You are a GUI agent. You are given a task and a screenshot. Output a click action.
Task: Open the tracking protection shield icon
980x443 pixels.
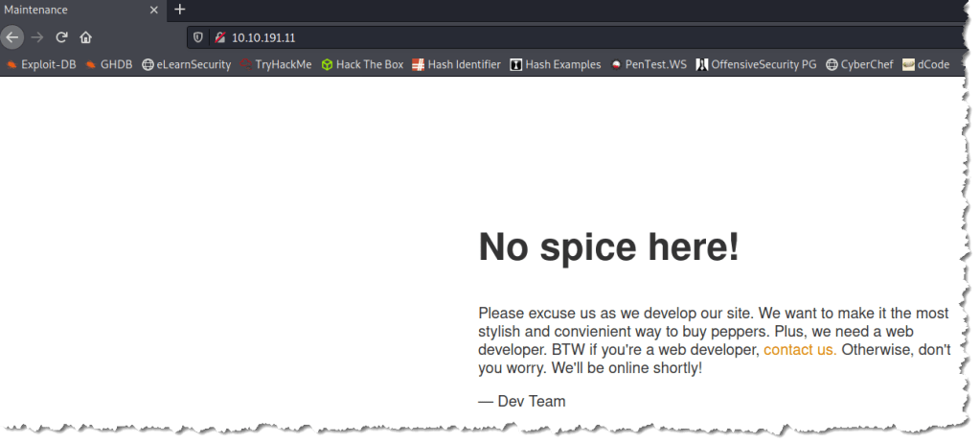tap(199, 37)
